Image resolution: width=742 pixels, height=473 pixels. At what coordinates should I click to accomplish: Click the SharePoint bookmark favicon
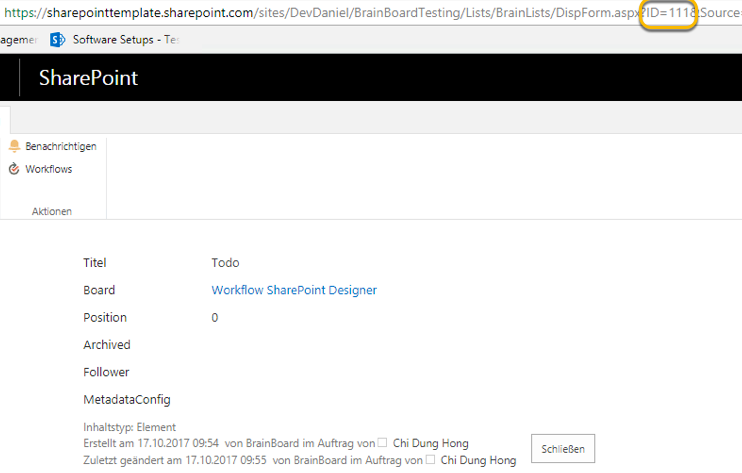57,40
